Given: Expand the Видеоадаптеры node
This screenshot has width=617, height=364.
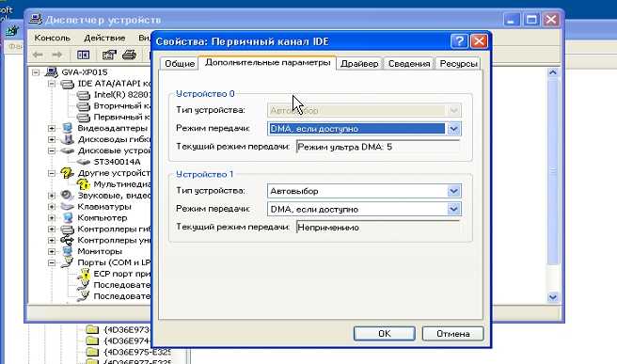Looking at the screenshot, I should click(x=52, y=128).
